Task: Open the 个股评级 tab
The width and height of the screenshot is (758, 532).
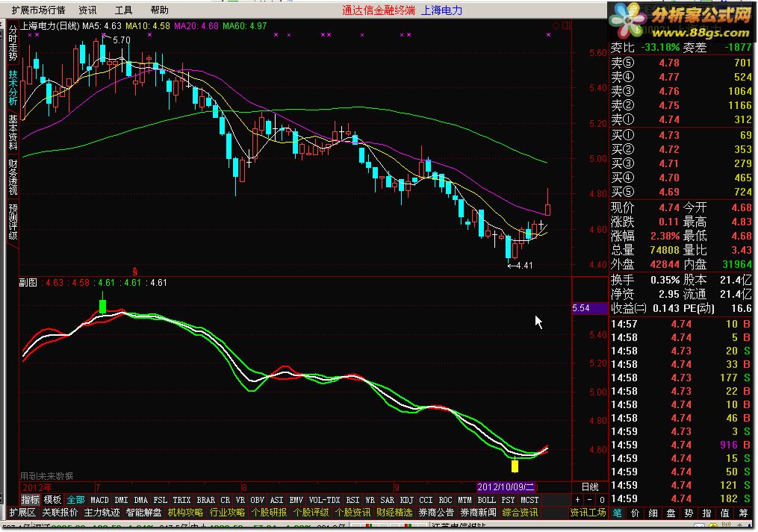Action: tap(311, 513)
